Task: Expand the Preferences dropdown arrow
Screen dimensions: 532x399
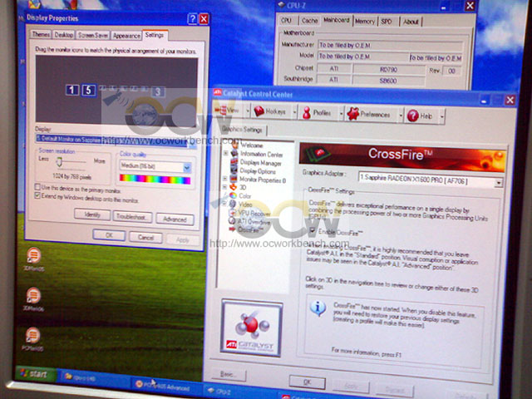Action: point(401,116)
